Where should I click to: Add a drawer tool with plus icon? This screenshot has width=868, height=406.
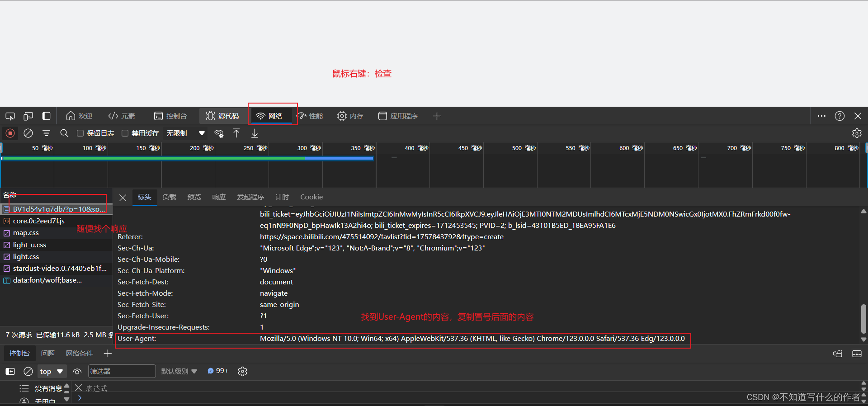pyautogui.click(x=108, y=354)
